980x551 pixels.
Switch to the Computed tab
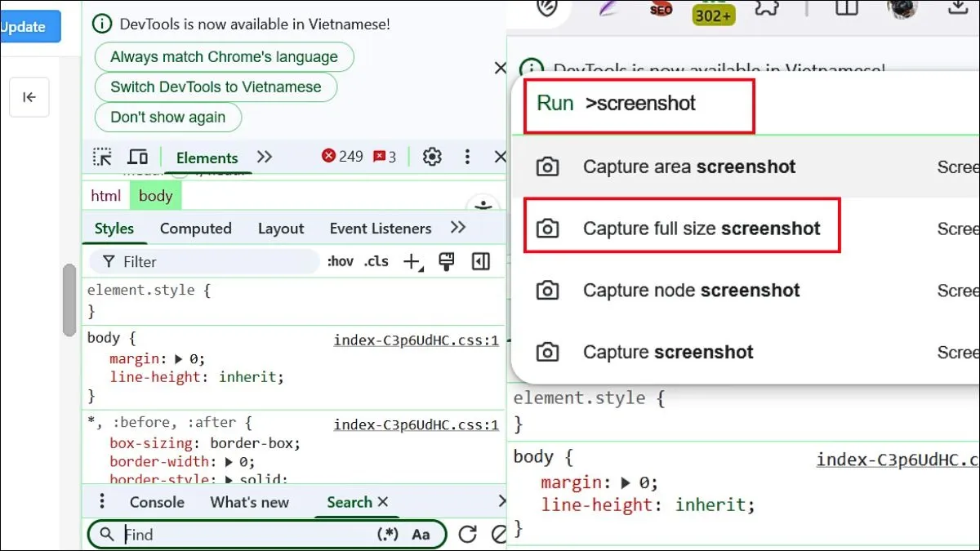coord(195,228)
